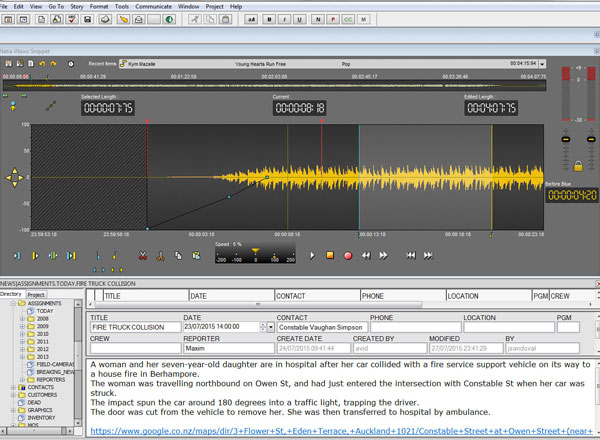Toggle the M machine control button
The width and height of the screenshot is (600, 440).
[364, 19]
